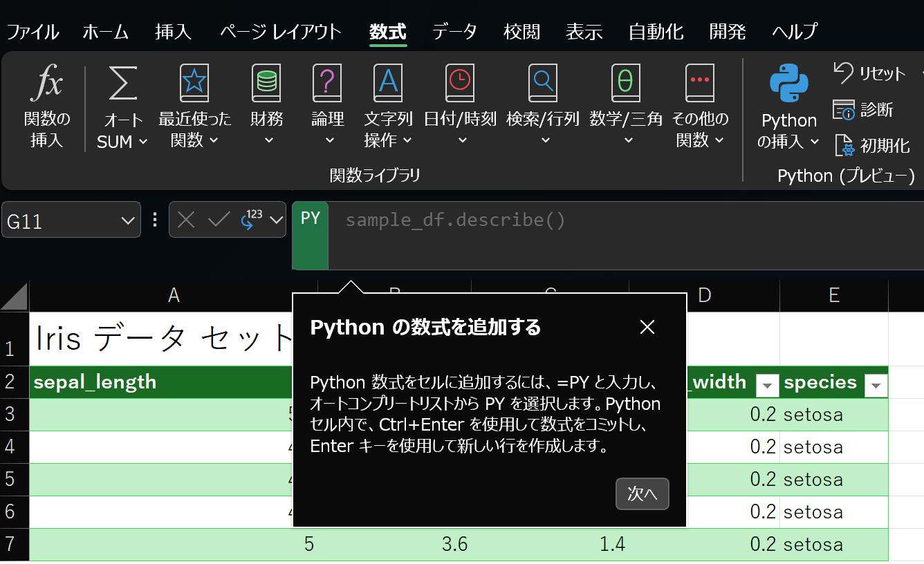Open the オート SUM sigma icon
Viewport: 924px width, 564px height.
[x=122, y=84]
